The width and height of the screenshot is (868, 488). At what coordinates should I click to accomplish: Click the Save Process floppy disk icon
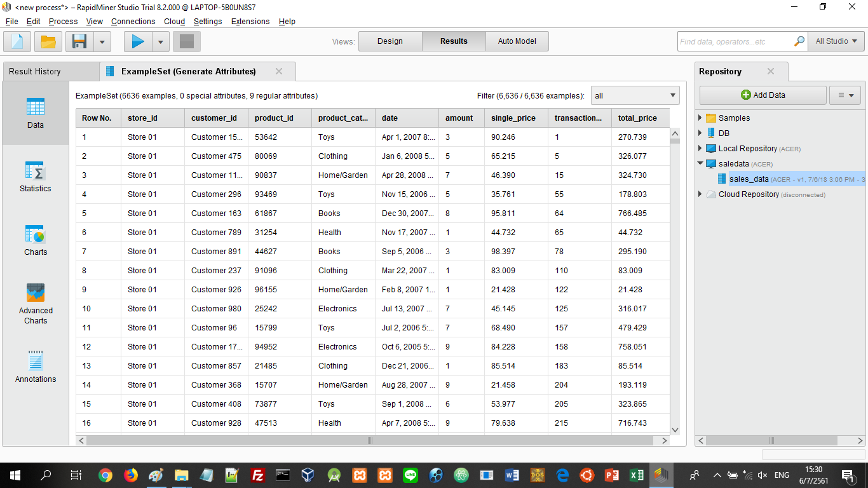click(x=79, y=42)
